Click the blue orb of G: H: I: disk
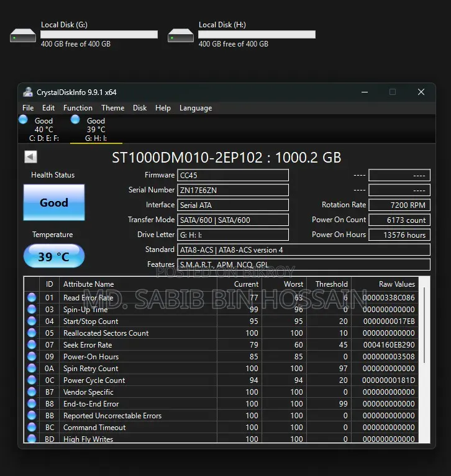The width and height of the screenshot is (451, 476). [x=75, y=120]
